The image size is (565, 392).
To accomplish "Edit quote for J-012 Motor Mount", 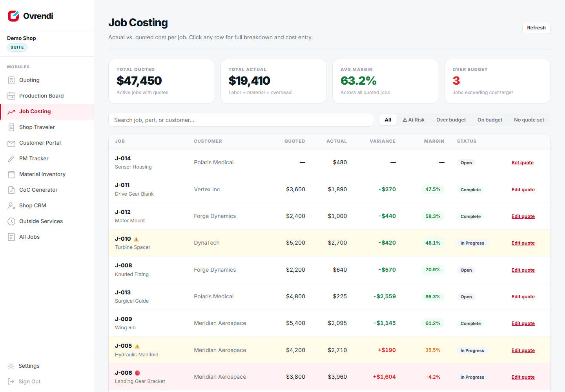I will click(x=523, y=216).
